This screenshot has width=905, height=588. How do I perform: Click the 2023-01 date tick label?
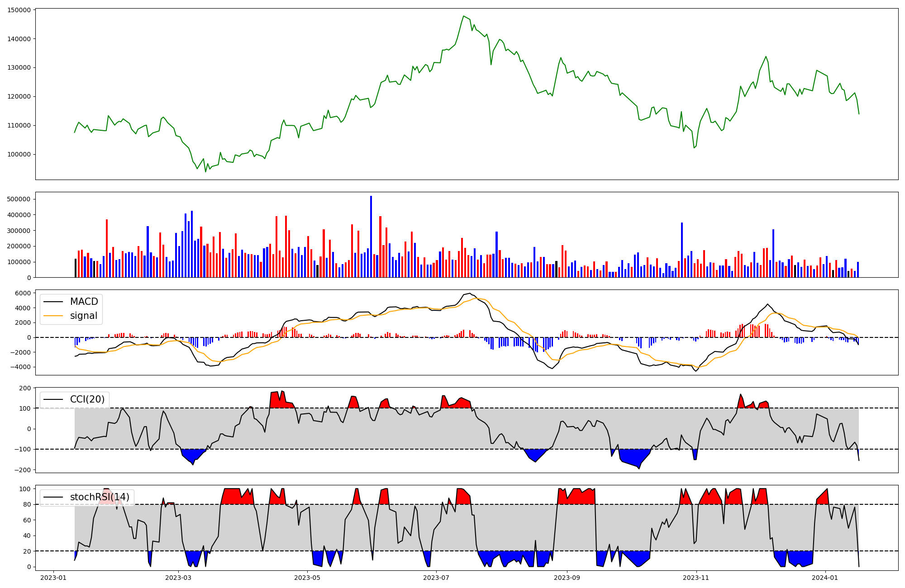[54, 578]
